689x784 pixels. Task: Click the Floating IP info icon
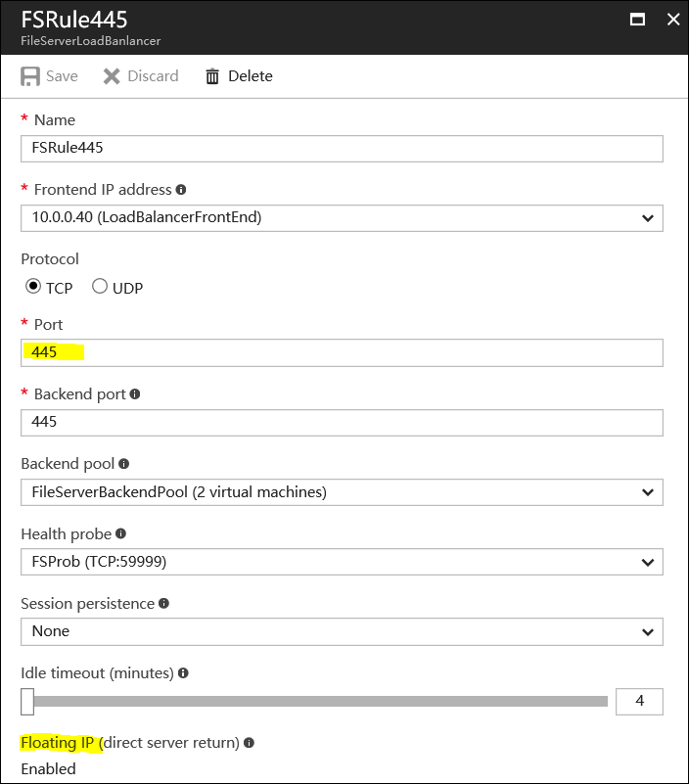[x=249, y=743]
